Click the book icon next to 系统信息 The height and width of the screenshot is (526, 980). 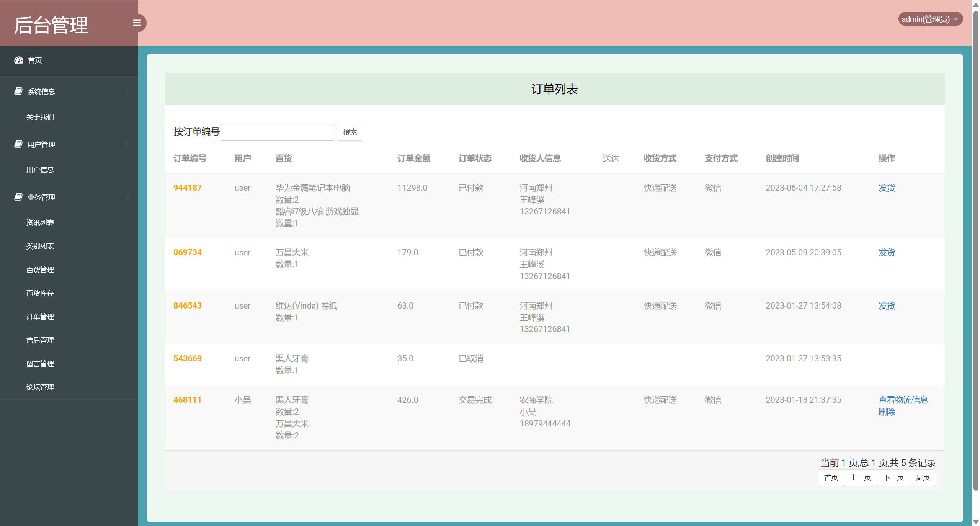click(18, 91)
